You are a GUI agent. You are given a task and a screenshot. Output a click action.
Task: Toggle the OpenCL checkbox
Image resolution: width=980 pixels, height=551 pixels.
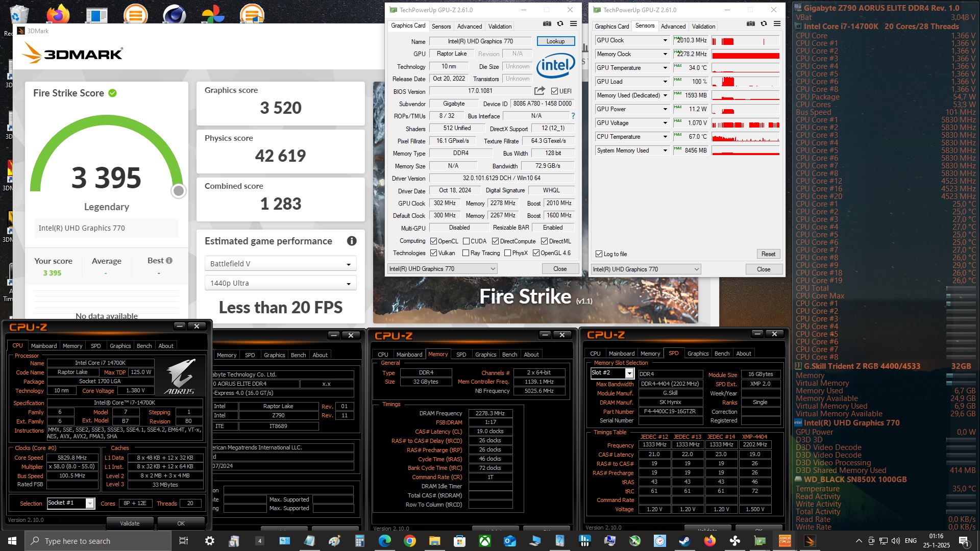coord(433,241)
